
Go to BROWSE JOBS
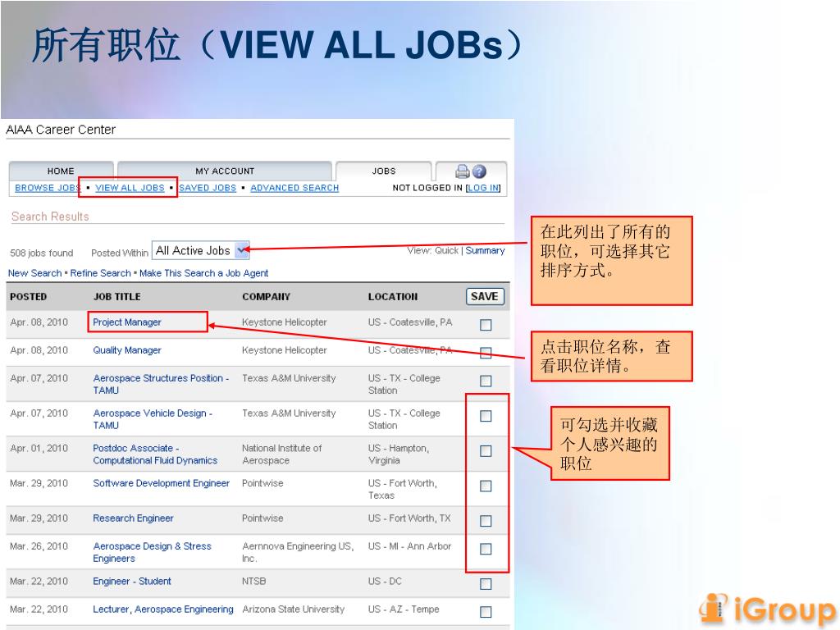47,188
